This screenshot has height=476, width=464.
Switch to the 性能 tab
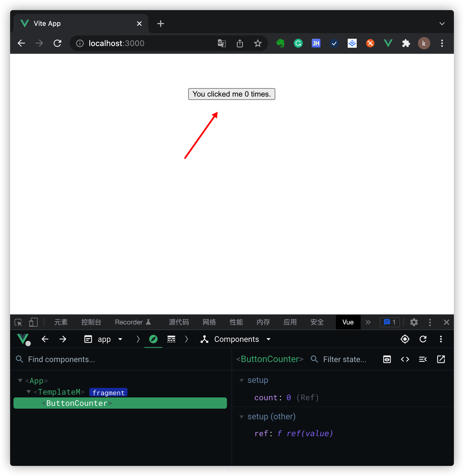pyautogui.click(x=236, y=322)
